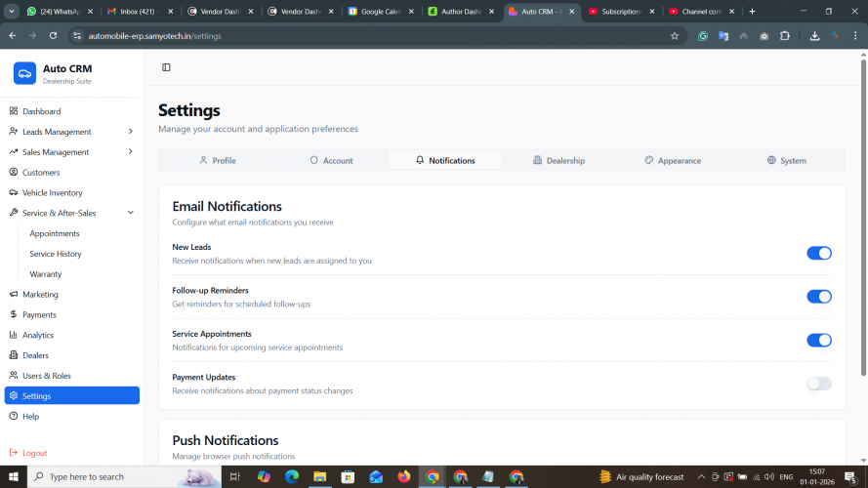
Task: Switch to the Dealership tab
Action: 558,160
